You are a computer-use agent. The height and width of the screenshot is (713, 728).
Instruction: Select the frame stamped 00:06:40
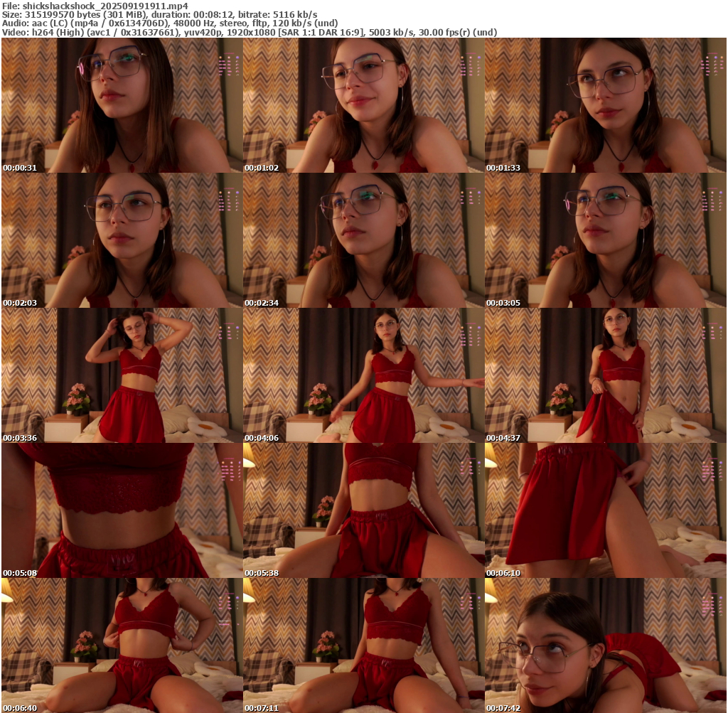click(x=122, y=645)
